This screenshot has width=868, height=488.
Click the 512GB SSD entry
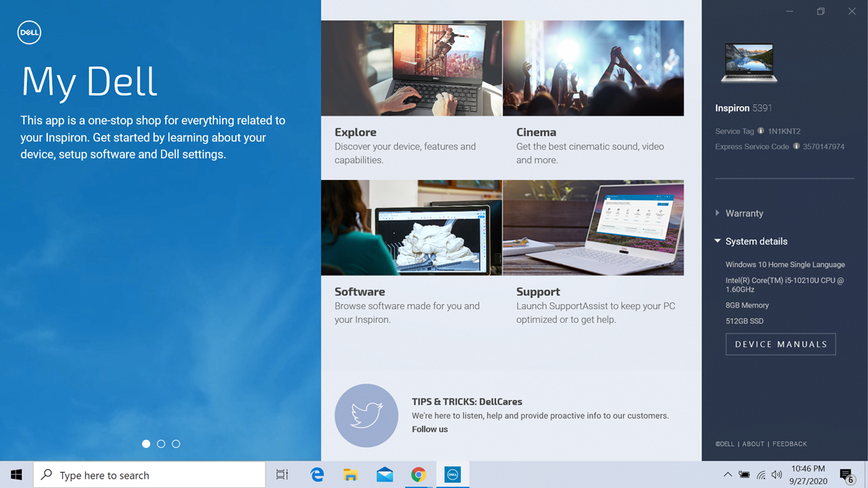(744, 321)
